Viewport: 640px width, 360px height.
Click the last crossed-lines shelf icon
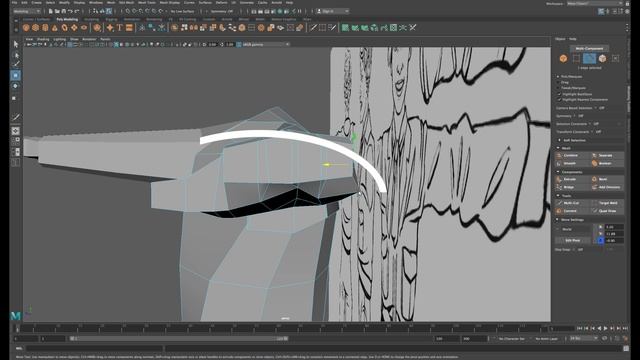coord(413,27)
